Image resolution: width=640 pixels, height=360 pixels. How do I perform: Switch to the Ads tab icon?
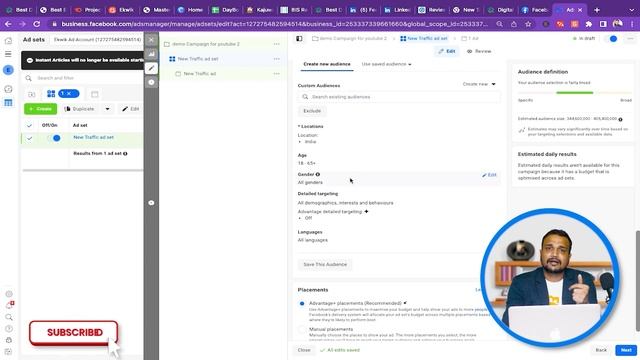(x=95, y=94)
